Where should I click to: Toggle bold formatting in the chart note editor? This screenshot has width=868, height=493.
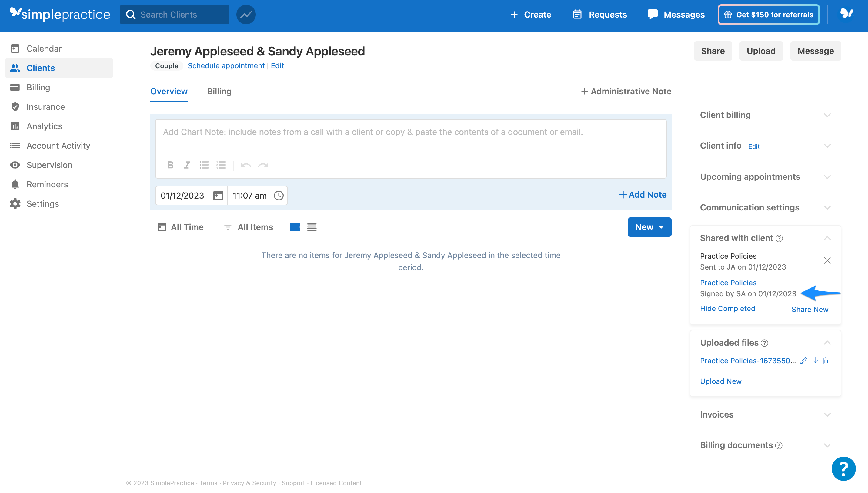(x=170, y=165)
